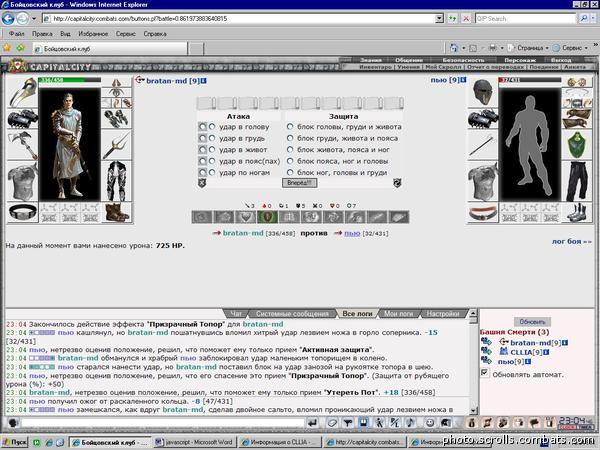Image resolution: width=600 pixels, height=450 pixels.
Task: Open the 'лог боя »»' link
Action: click(x=571, y=242)
